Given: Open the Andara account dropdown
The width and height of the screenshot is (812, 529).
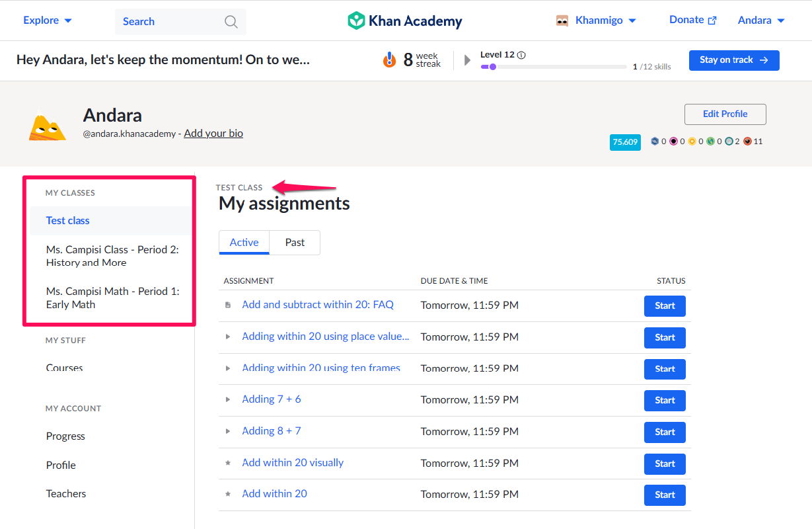Looking at the screenshot, I should [761, 20].
